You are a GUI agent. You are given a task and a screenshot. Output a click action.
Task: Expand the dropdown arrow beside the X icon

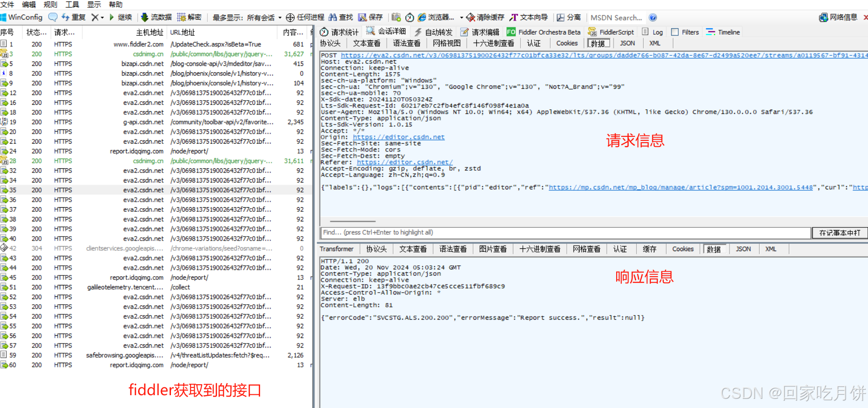pos(102,17)
